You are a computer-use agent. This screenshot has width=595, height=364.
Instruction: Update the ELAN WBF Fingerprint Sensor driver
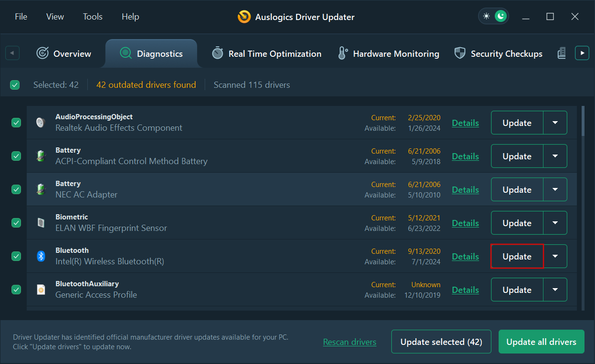(x=517, y=223)
